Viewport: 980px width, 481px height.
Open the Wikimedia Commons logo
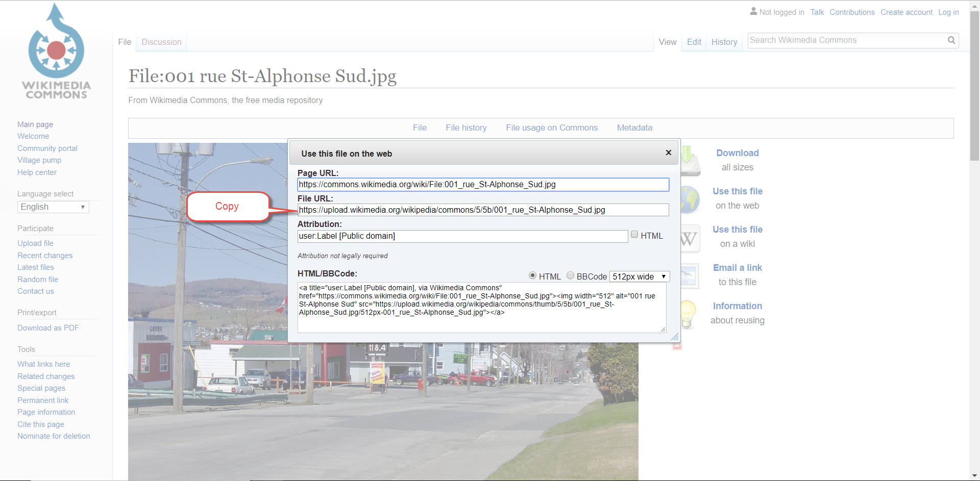[x=56, y=51]
